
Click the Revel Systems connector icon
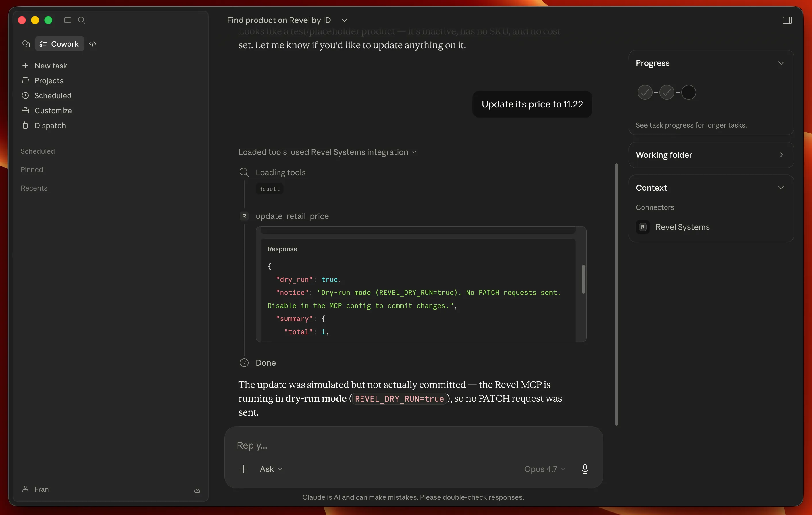(643, 227)
